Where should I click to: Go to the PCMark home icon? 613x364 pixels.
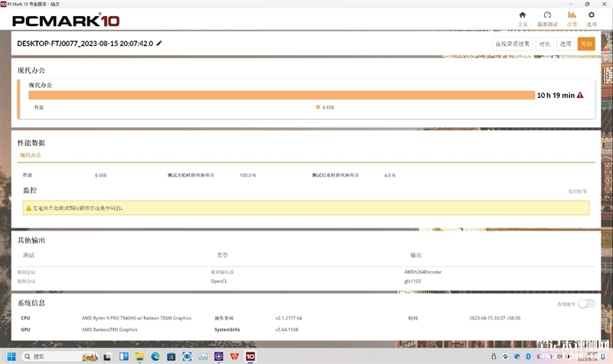pos(523,15)
